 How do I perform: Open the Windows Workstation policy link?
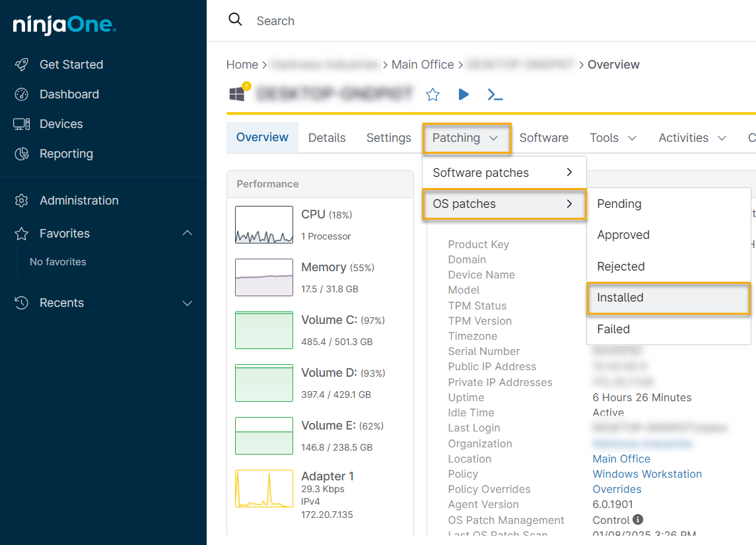pos(647,474)
